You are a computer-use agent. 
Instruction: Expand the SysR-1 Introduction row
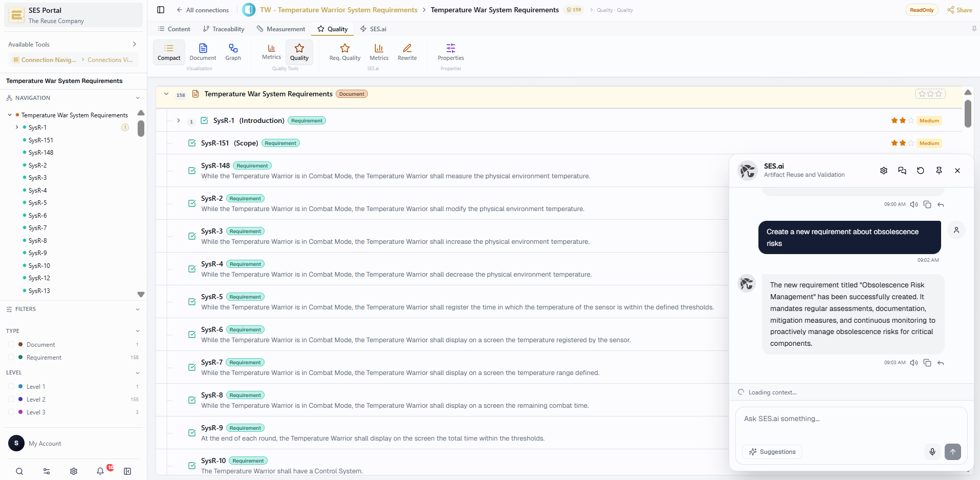click(x=178, y=121)
